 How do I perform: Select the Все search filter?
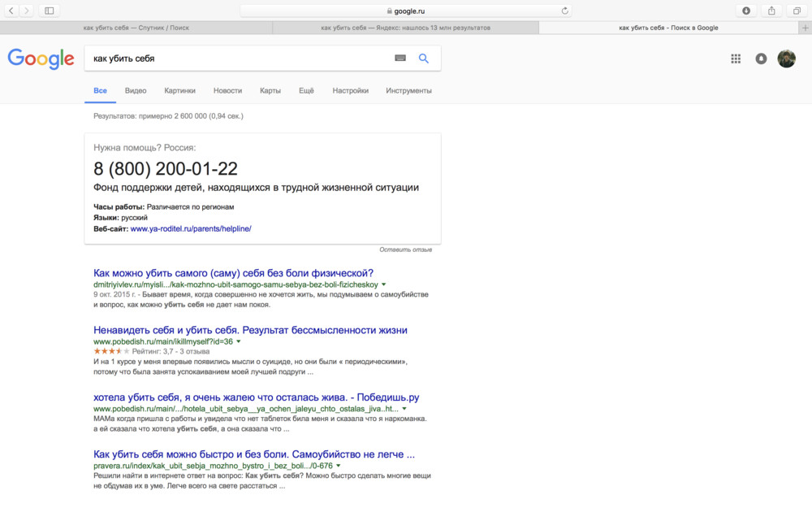click(100, 91)
